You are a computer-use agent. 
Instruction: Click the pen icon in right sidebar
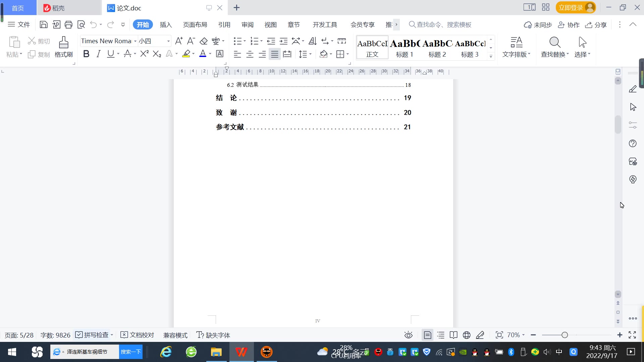633,89
